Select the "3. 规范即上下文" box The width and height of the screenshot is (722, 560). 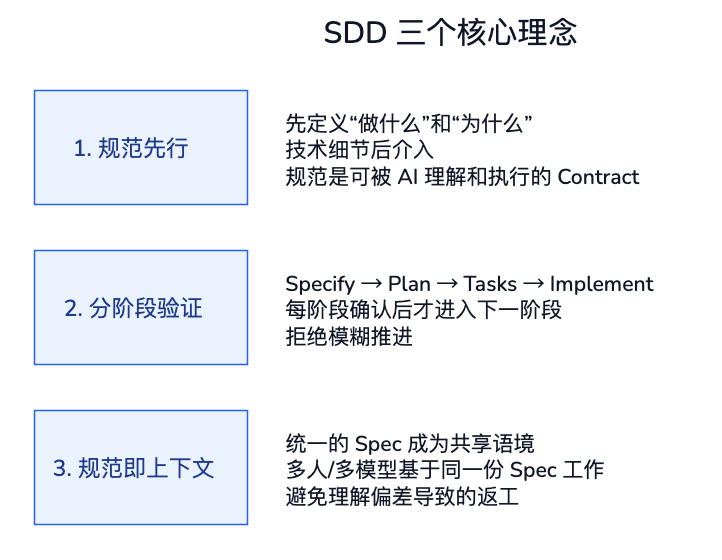pyautogui.click(x=141, y=468)
